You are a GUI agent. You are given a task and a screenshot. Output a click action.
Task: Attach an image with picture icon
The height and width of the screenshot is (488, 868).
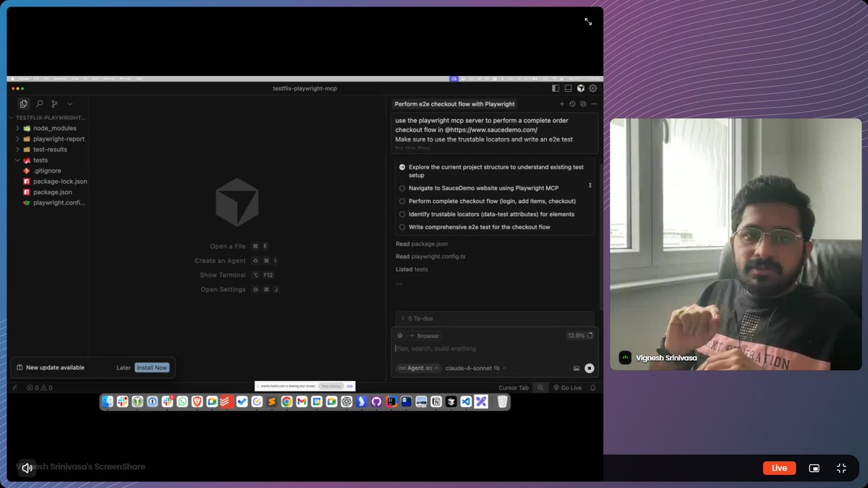click(x=576, y=368)
